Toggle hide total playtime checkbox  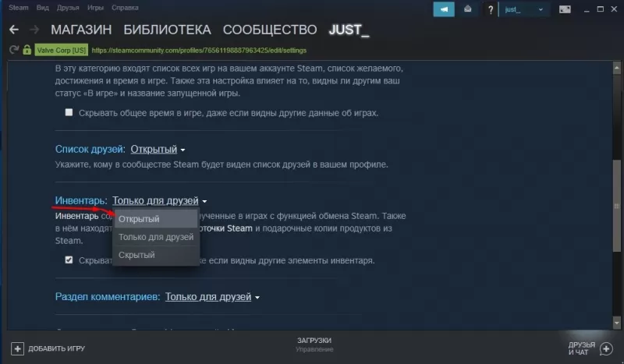click(x=69, y=112)
